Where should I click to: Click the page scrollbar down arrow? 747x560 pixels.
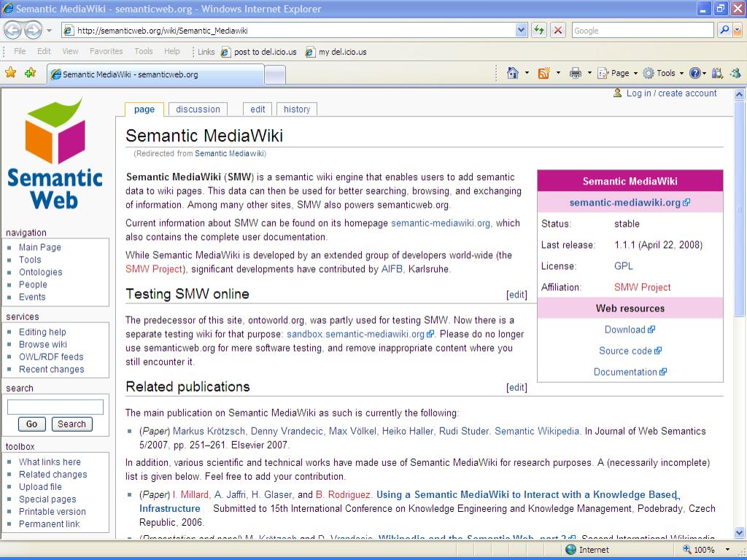pyautogui.click(x=740, y=533)
